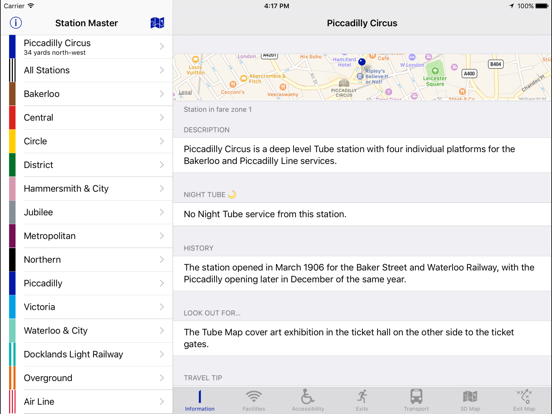Expand the Northern line chevron
Image resolution: width=552 pixels, height=414 pixels.
pyautogui.click(x=162, y=259)
